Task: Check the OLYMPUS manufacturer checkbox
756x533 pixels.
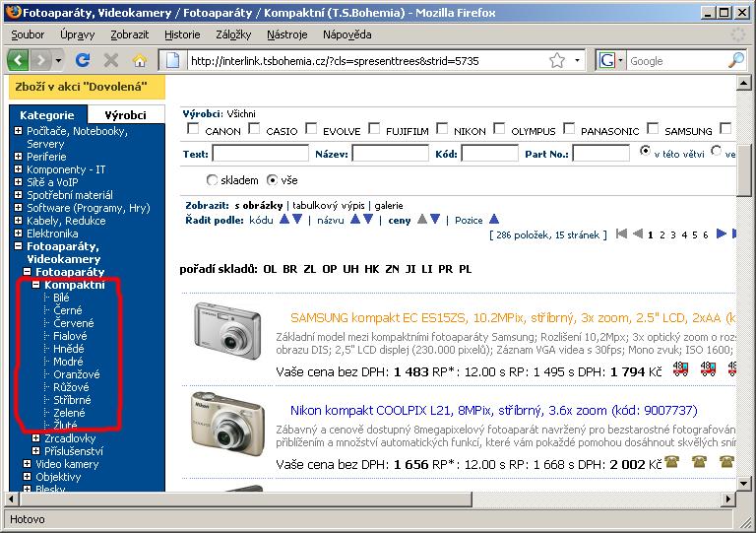Action: (499, 128)
